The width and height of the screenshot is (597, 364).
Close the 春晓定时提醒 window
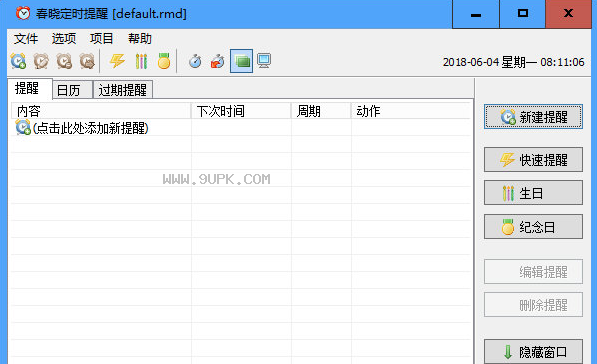tap(568, 14)
